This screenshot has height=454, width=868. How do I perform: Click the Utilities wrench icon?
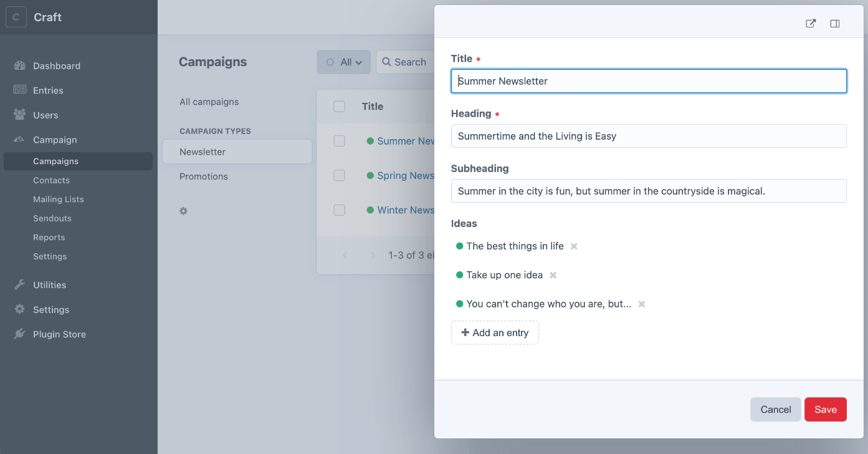tap(19, 285)
